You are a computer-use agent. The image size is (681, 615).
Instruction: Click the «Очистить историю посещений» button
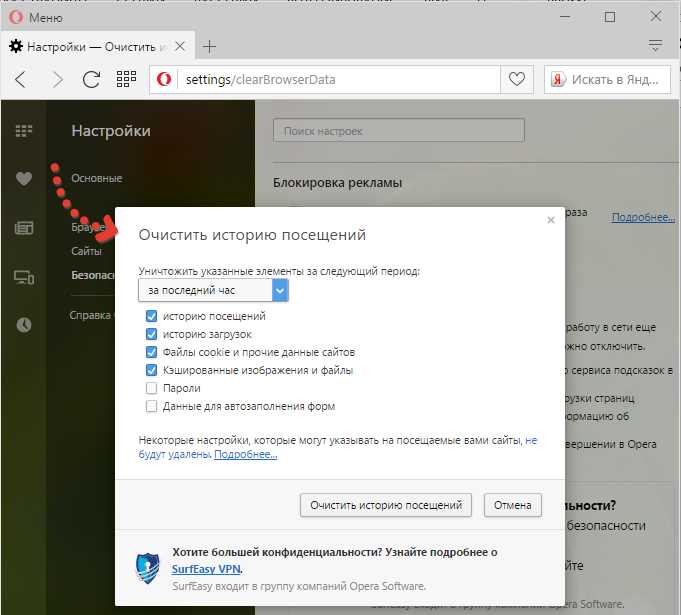pyautogui.click(x=385, y=505)
